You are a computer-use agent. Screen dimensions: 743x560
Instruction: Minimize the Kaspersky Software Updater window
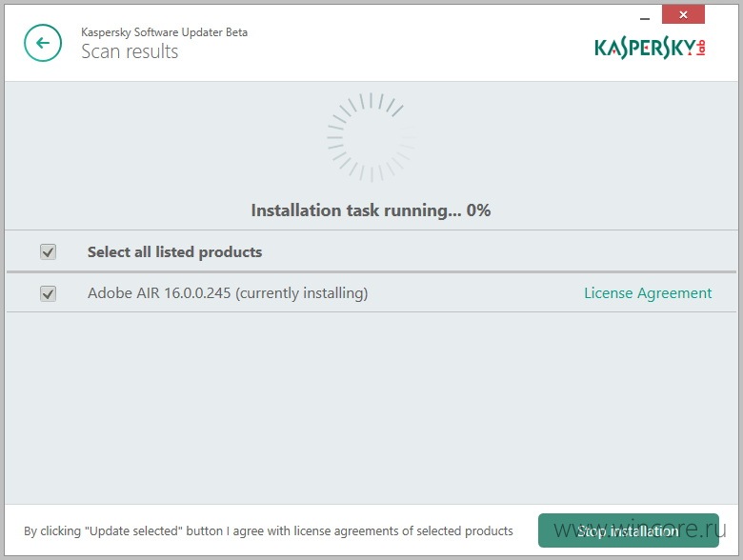[645, 18]
